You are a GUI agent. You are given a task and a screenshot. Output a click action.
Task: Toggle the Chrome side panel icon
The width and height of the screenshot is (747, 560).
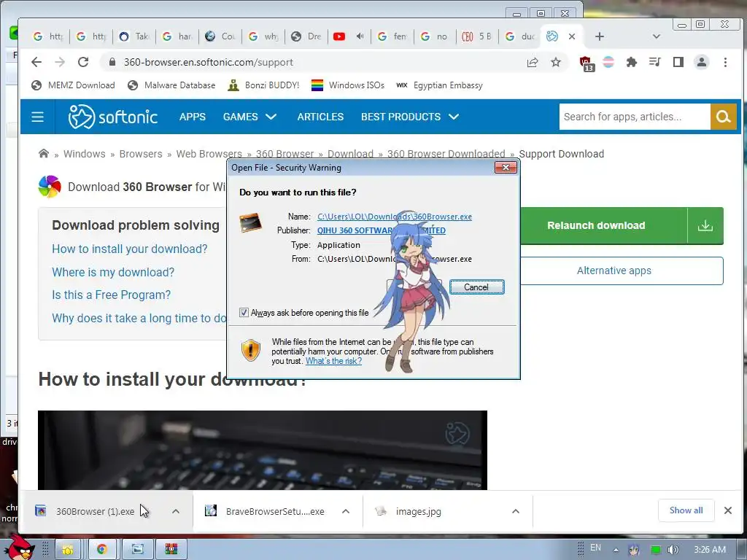coord(678,62)
